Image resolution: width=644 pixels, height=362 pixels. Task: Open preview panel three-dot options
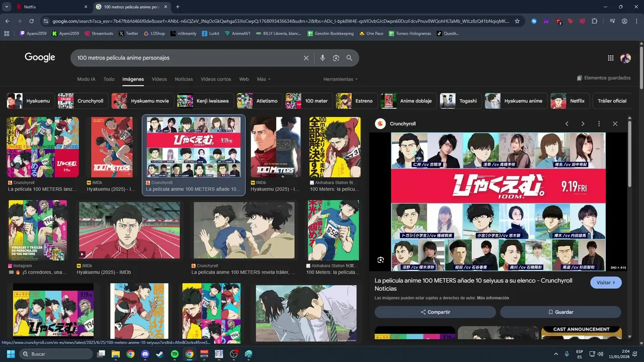[x=599, y=124]
